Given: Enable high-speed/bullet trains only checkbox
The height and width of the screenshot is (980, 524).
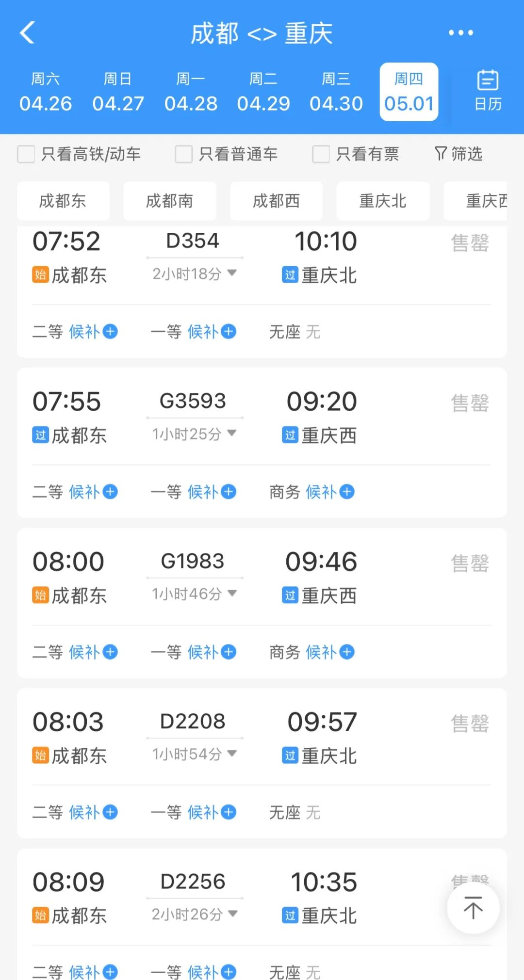Looking at the screenshot, I should [x=26, y=154].
